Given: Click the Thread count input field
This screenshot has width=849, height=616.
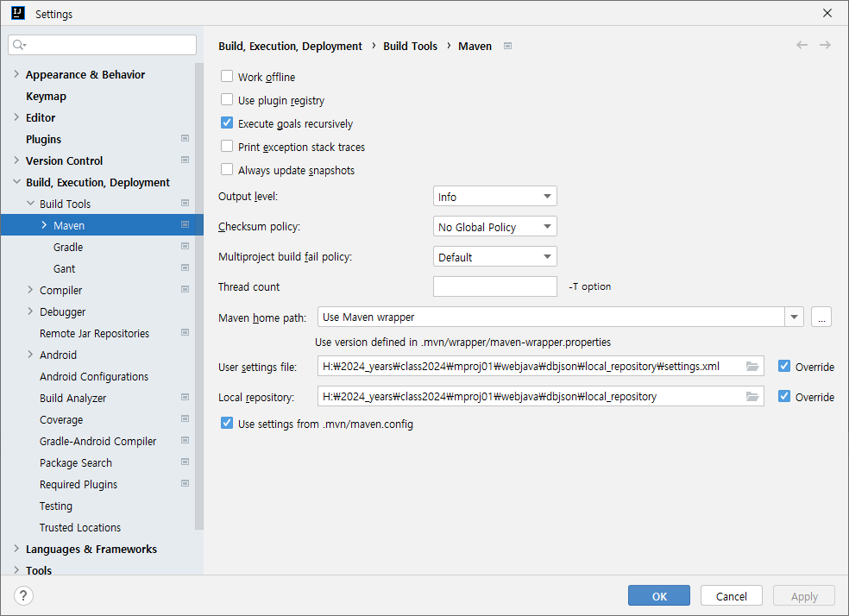Looking at the screenshot, I should 494,286.
